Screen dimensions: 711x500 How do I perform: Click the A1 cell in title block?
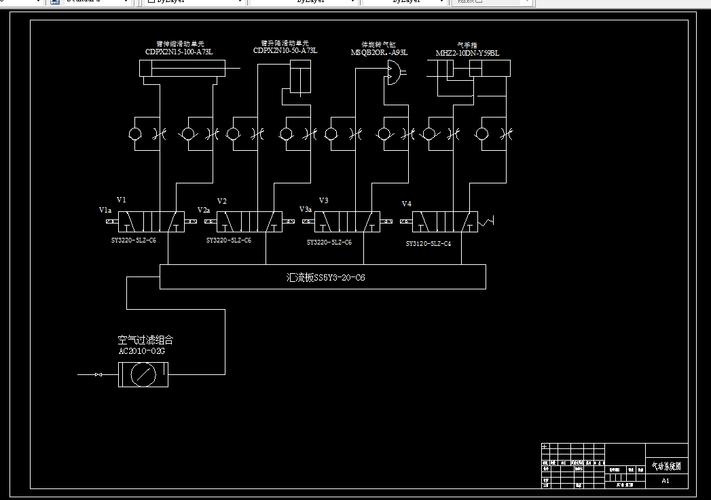(666, 481)
